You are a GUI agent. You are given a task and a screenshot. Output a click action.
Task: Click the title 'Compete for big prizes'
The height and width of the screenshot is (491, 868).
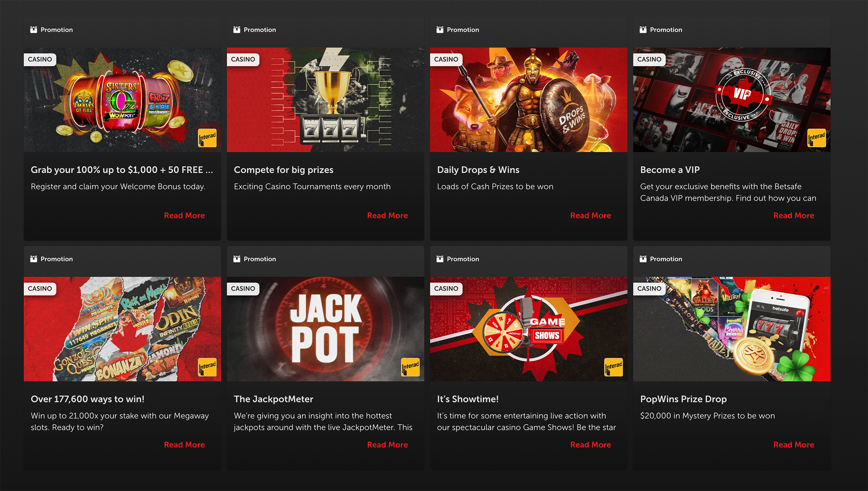[x=284, y=170]
